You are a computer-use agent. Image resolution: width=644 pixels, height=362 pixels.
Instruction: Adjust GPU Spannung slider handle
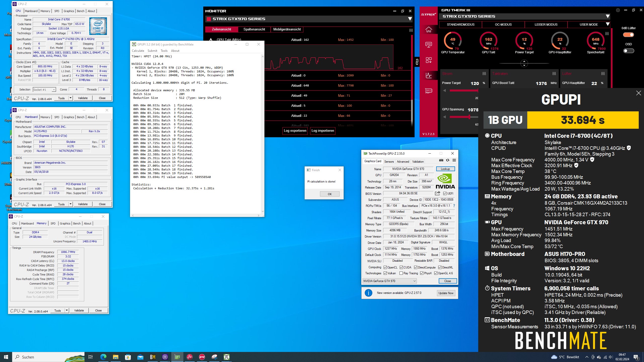click(x=469, y=117)
